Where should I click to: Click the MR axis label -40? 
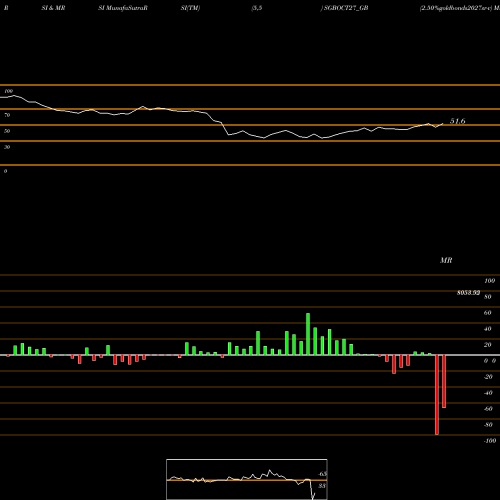click(x=488, y=393)
